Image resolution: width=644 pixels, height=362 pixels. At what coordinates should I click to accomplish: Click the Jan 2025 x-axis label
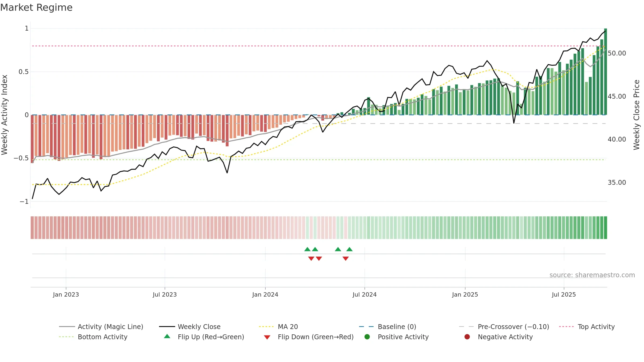coord(465,295)
